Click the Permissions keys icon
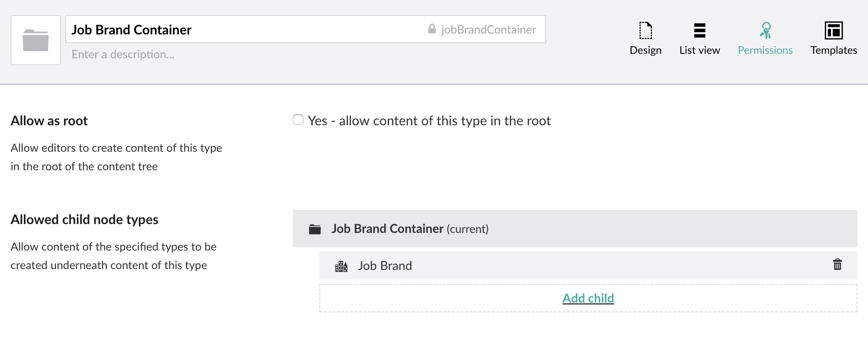The image size is (868, 337). (765, 30)
